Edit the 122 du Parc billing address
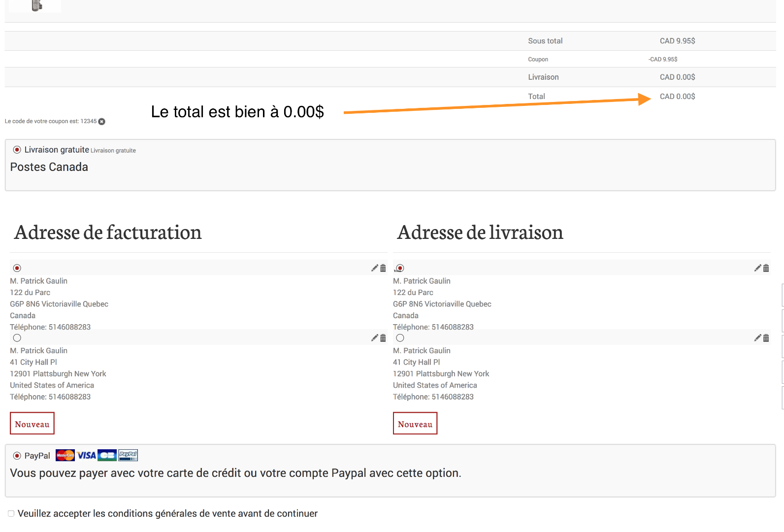This screenshot has height=532, width=784. point(375,268)
